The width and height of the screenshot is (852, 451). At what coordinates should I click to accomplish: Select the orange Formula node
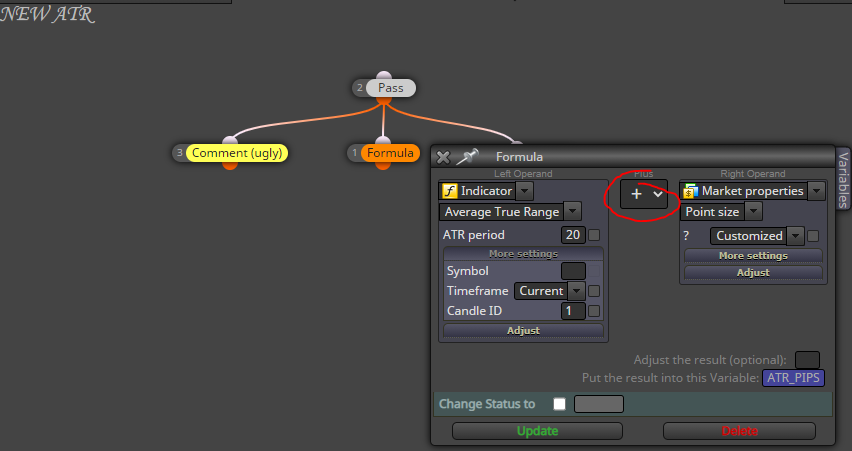pos(390,153)
